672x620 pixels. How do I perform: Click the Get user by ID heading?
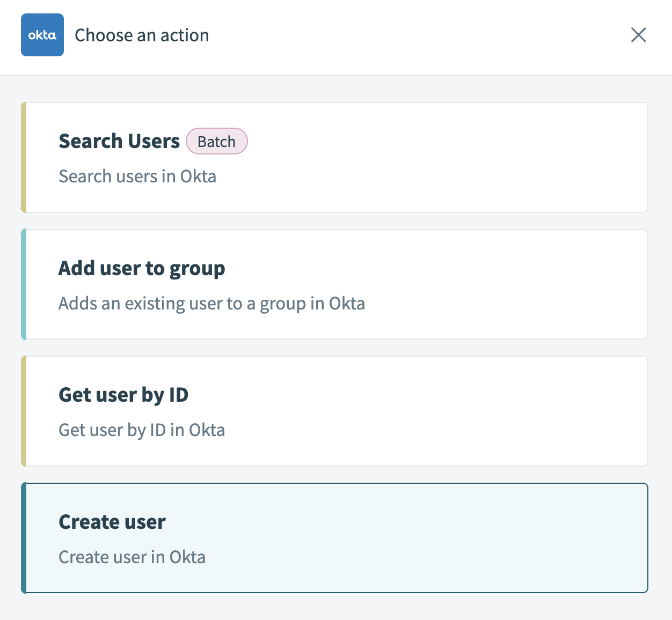coord(123,395)
